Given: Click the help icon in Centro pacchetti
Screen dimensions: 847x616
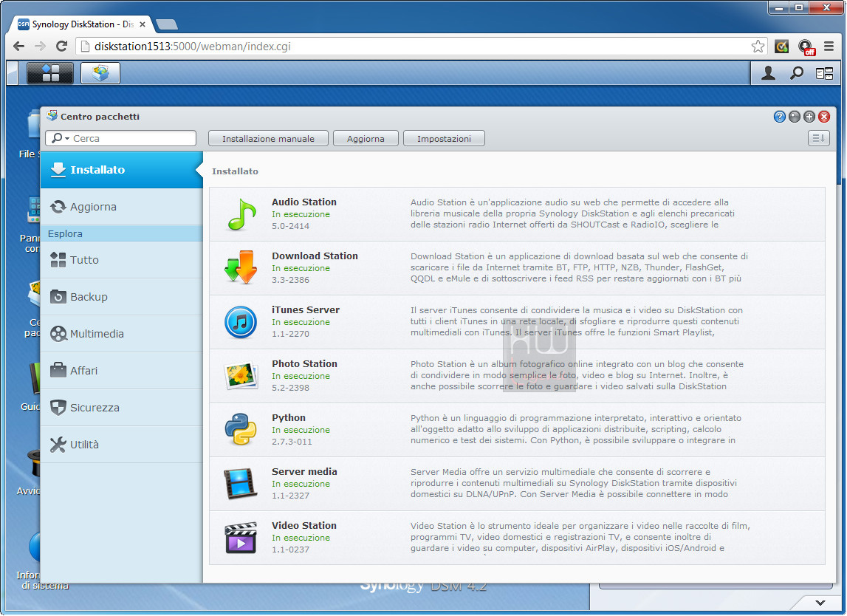Looking at the screenshot, I should point(780,117).
